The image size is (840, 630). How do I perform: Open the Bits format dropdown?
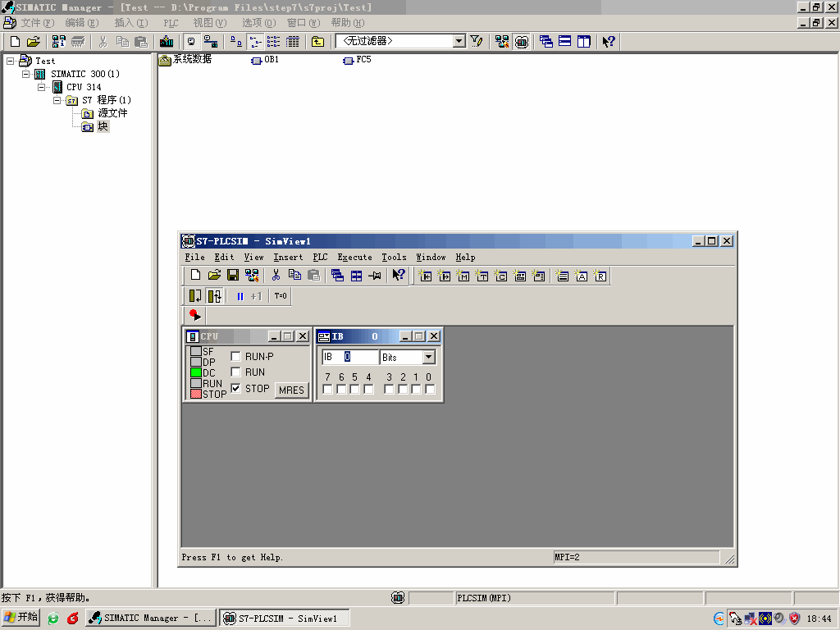428,358
